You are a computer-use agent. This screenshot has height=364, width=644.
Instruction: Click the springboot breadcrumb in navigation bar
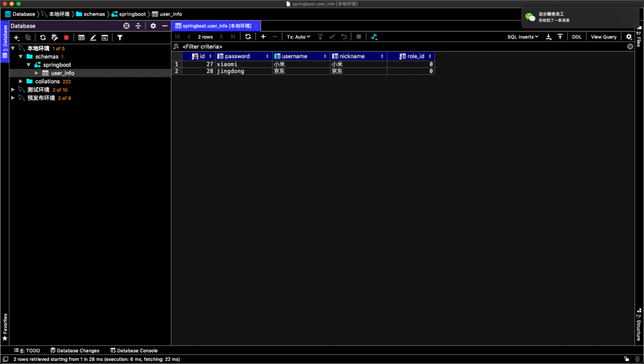click(x=129, y=14)
